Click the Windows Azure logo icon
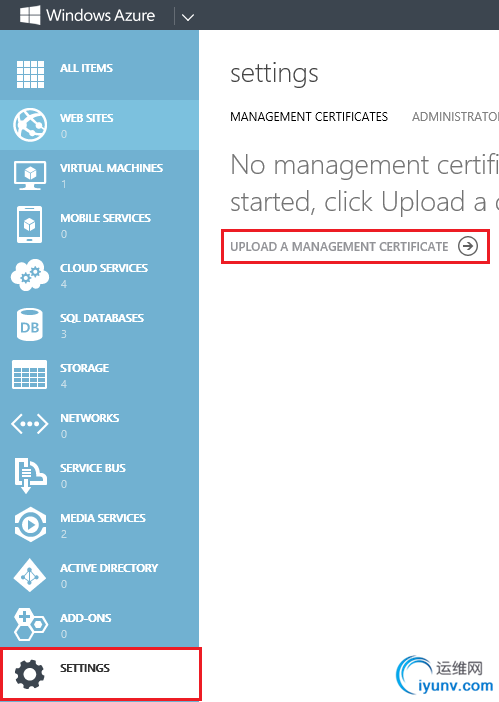This screenshot has width=499, height=702. coord(30,15)
